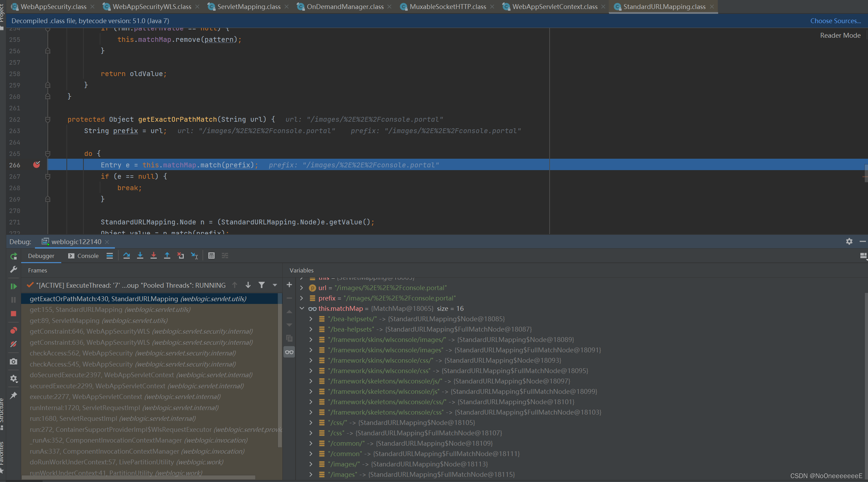
Task: Open left debug sidebar settings gear
Action: (13, 379)
